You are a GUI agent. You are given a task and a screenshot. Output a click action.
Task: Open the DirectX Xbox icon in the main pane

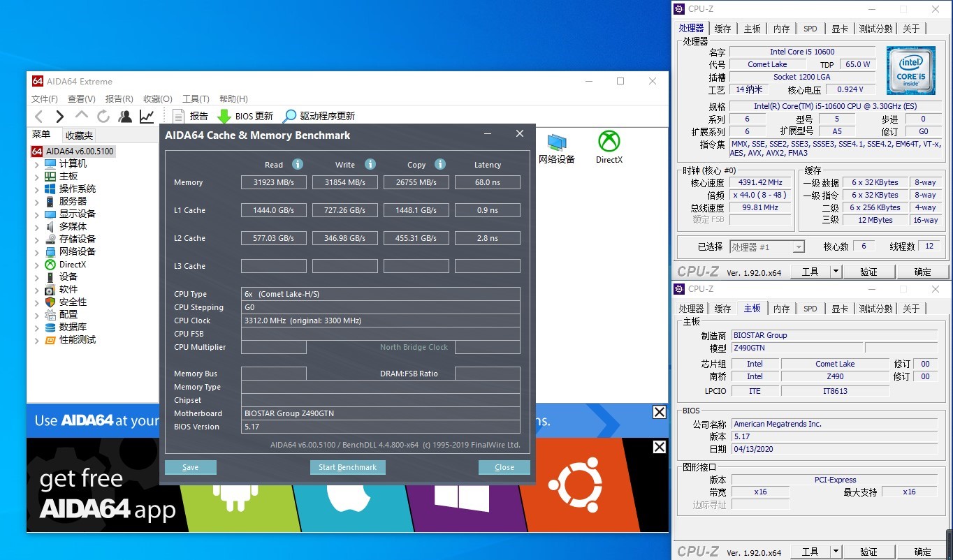609,148
